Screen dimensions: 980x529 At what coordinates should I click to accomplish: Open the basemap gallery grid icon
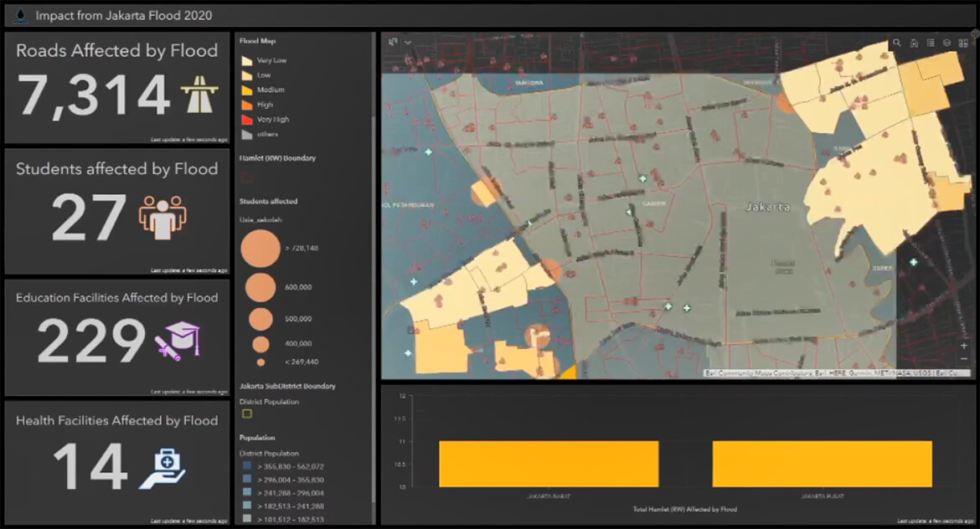click(963, 43)
